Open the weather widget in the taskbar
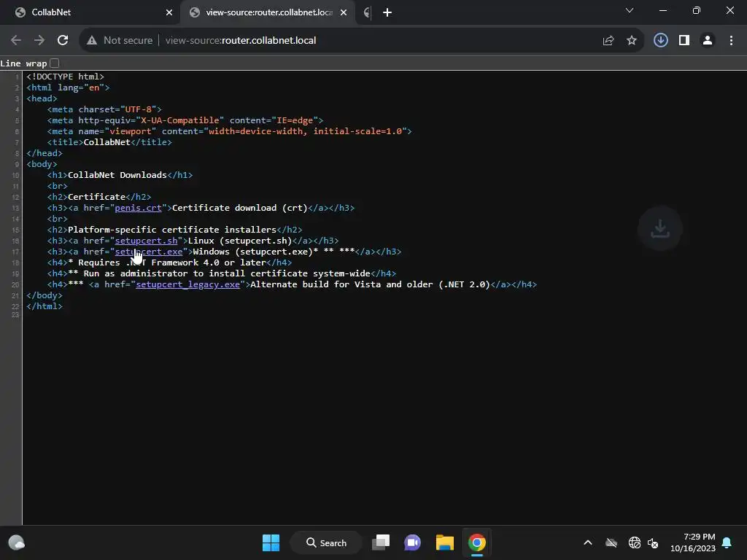Viewport: 747px width, 560px height. (17, 542)
